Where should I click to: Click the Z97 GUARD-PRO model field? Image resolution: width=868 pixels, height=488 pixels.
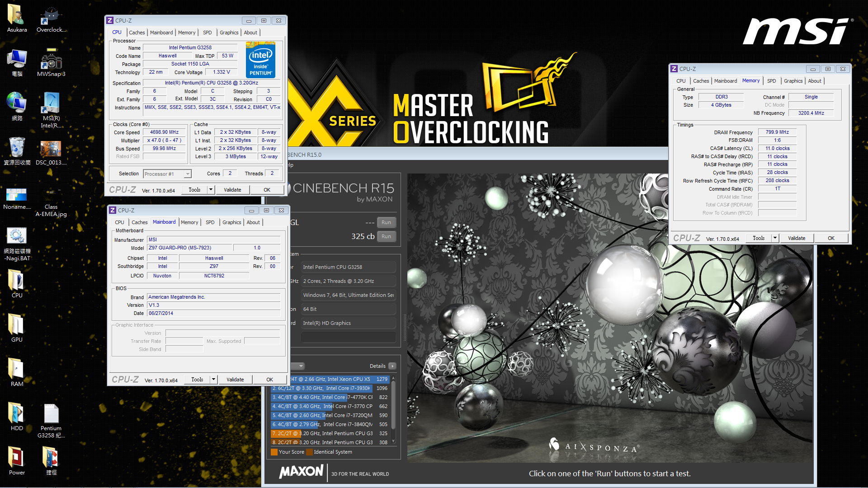pyautogui.click(x=189, y=248)
